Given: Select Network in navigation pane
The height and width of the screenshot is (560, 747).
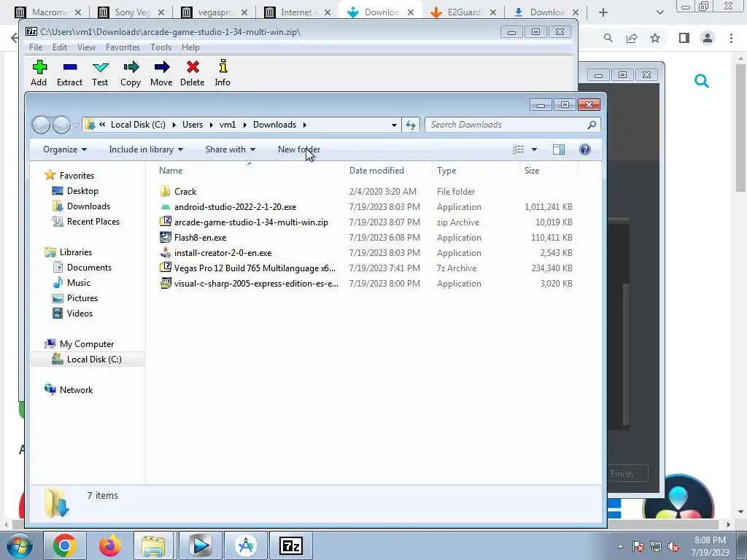Looking at the screenshot, I should point(76,390).
